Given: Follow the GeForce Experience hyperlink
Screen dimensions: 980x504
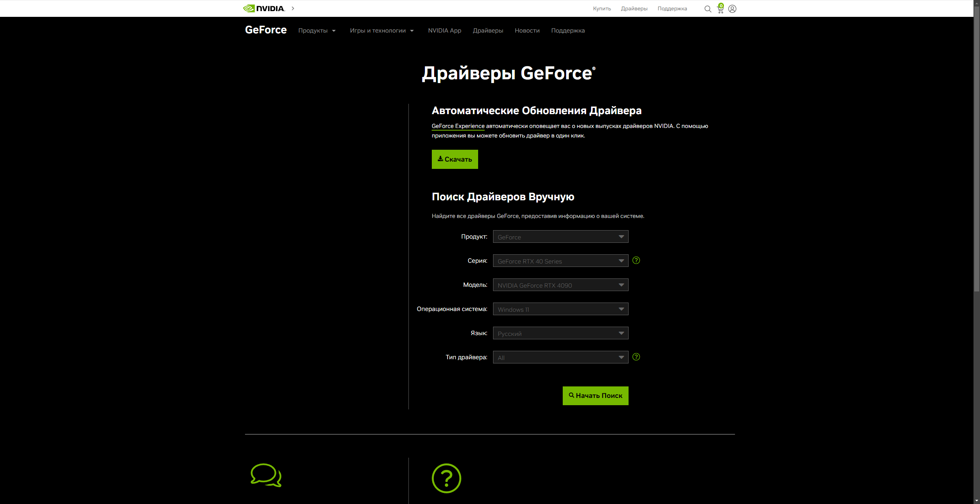Looking at the screenshot, I should pos(458,126).
